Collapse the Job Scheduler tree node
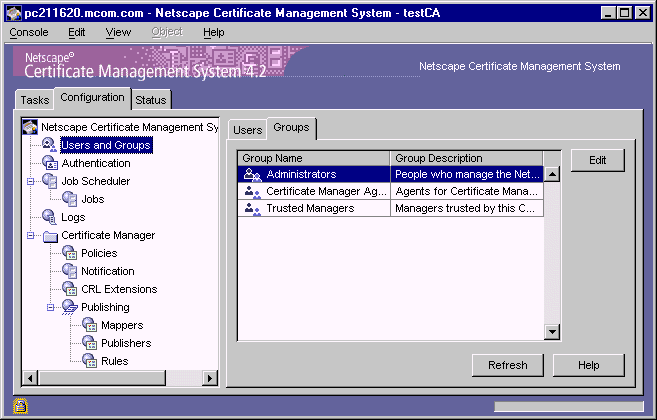This screenshot has height=420, width=657. pos(31,181)
